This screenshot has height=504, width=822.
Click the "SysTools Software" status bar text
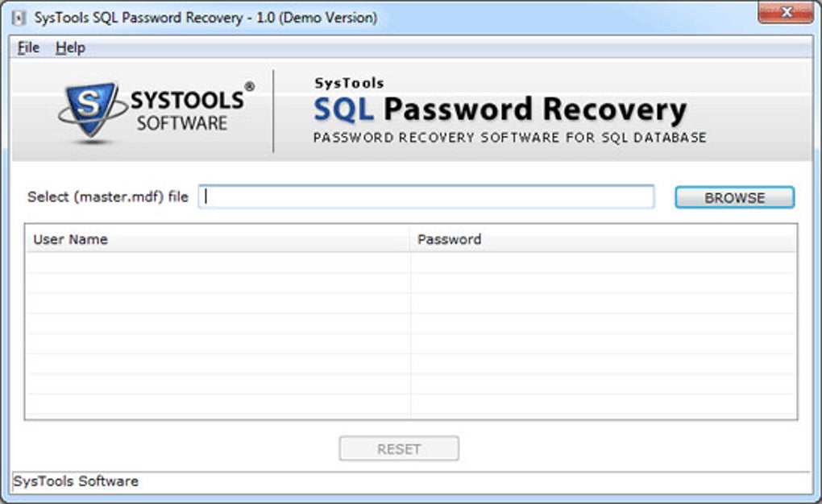[77, 481]
